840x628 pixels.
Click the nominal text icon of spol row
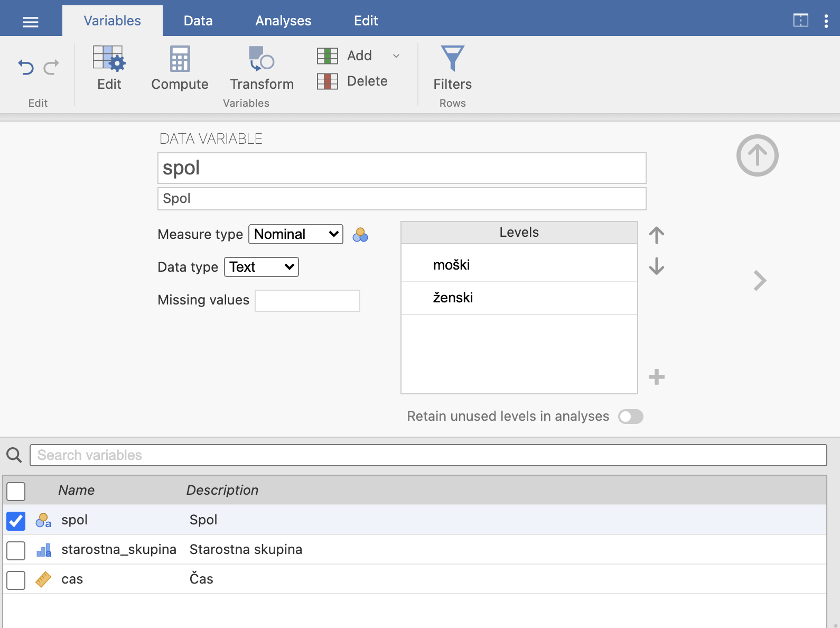(43, 520)
